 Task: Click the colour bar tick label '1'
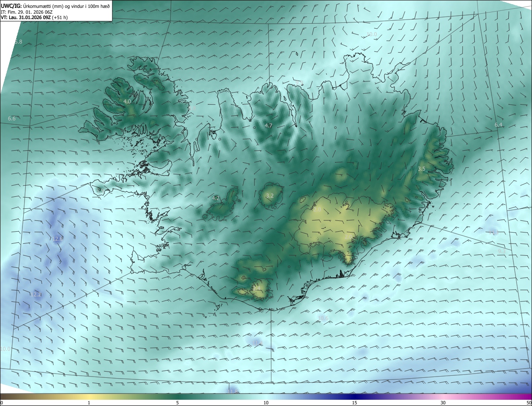(89, 403)
